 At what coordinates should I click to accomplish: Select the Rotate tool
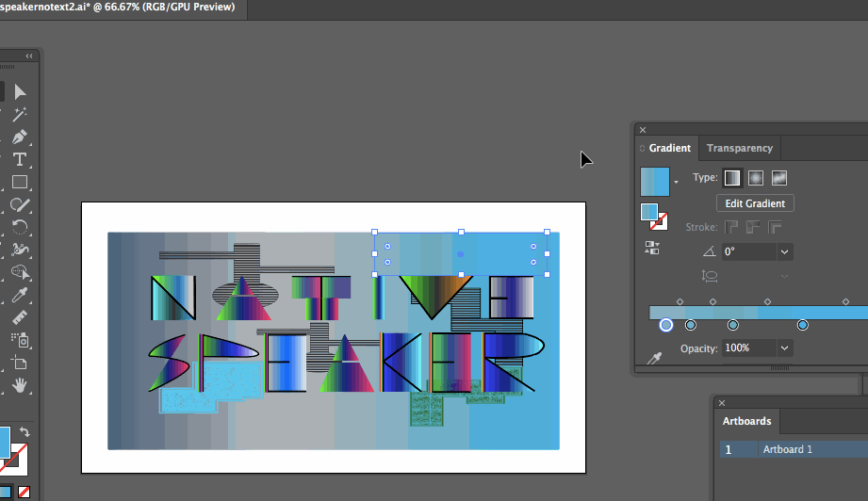19,228
